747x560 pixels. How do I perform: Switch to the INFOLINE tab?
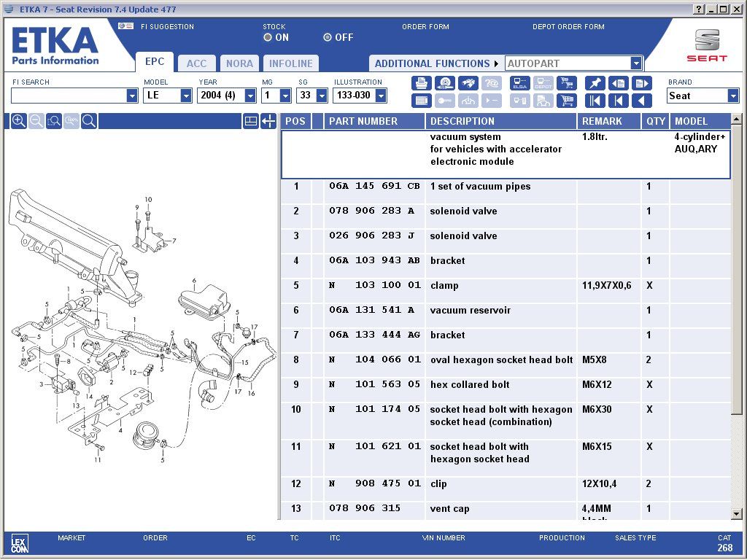291,63
